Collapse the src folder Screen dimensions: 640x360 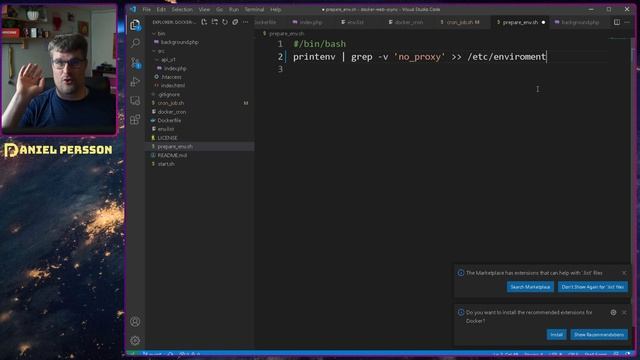coord(162,51)
